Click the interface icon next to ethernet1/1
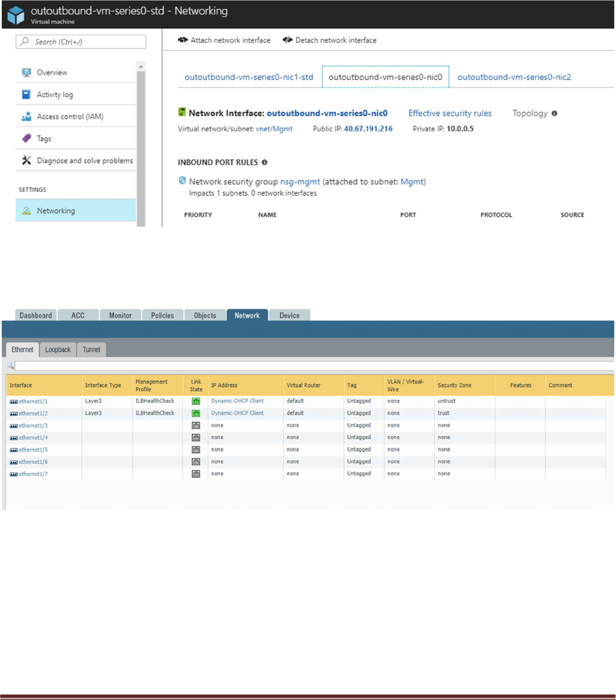Viewport: 616px width, 700px height. coord(13,402)
